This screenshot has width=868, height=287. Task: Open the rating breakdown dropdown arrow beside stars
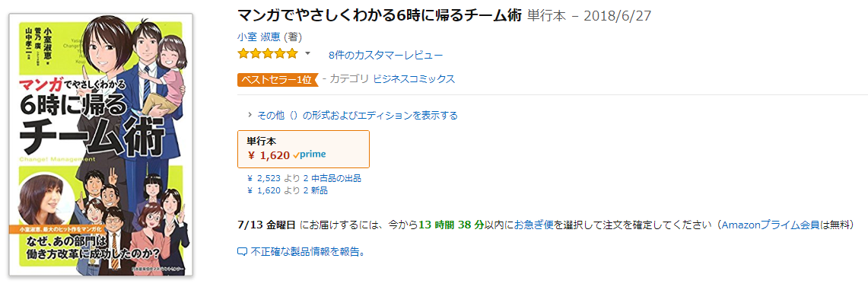[308, 54]
